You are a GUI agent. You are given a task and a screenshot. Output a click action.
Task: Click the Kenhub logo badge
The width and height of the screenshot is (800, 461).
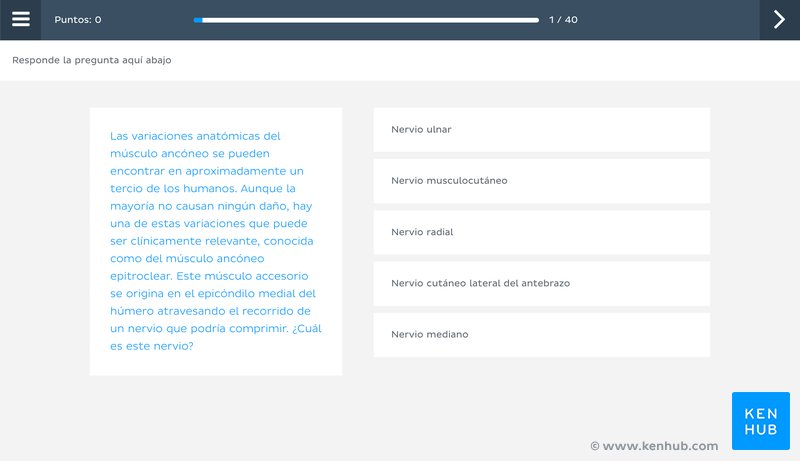(x=761, y=421)
